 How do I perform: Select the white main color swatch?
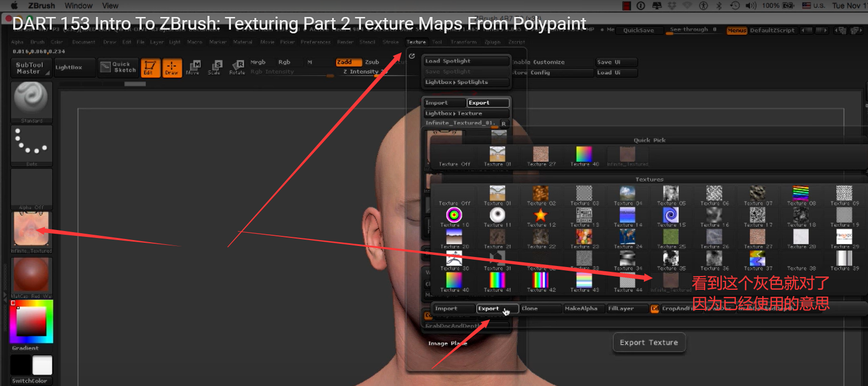(x=42, y=365)
